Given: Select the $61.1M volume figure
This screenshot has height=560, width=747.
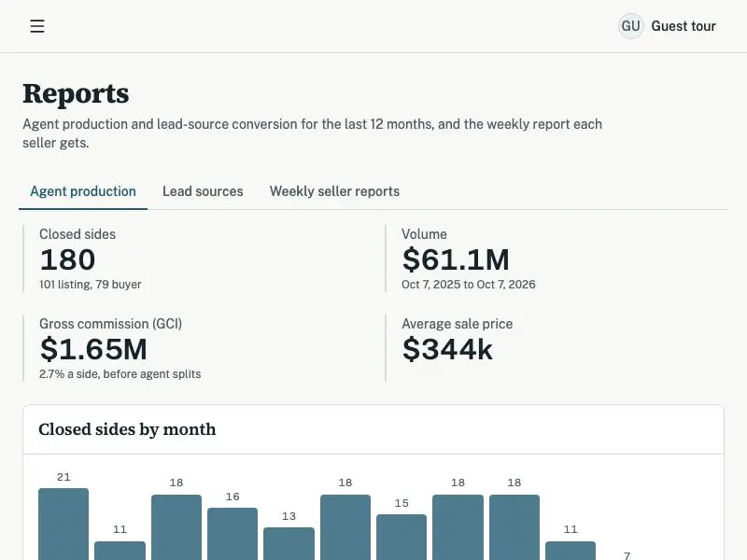Looking at the screenshot, I should point(456,259).
